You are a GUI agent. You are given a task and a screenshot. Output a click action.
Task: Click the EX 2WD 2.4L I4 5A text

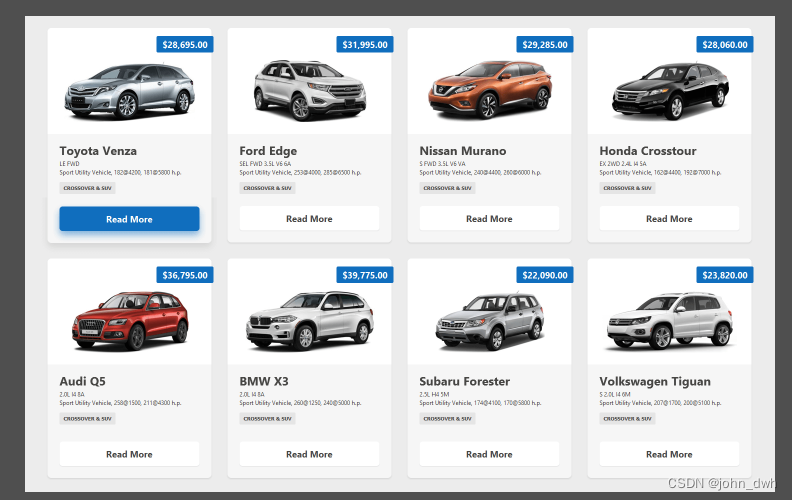[x=623, y=164]
